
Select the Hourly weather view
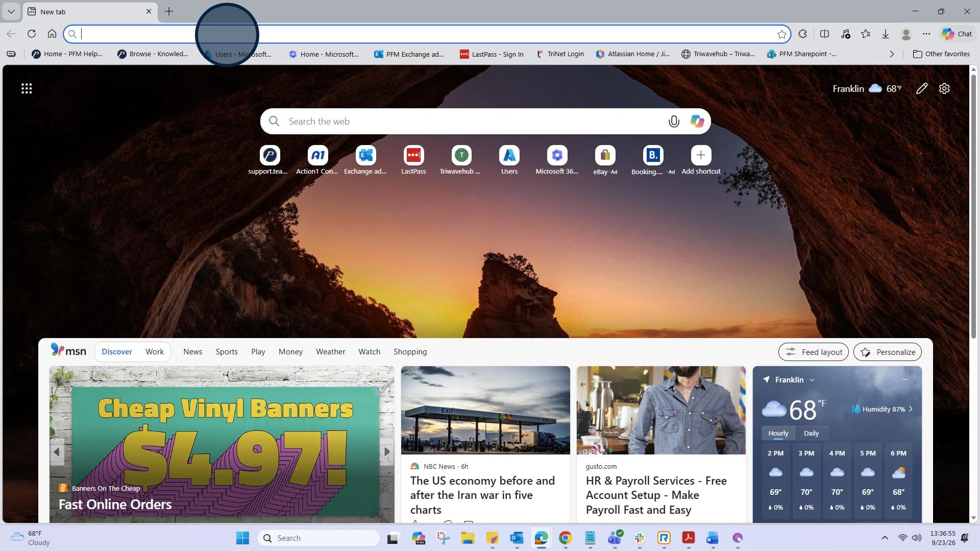coord(778,433)
